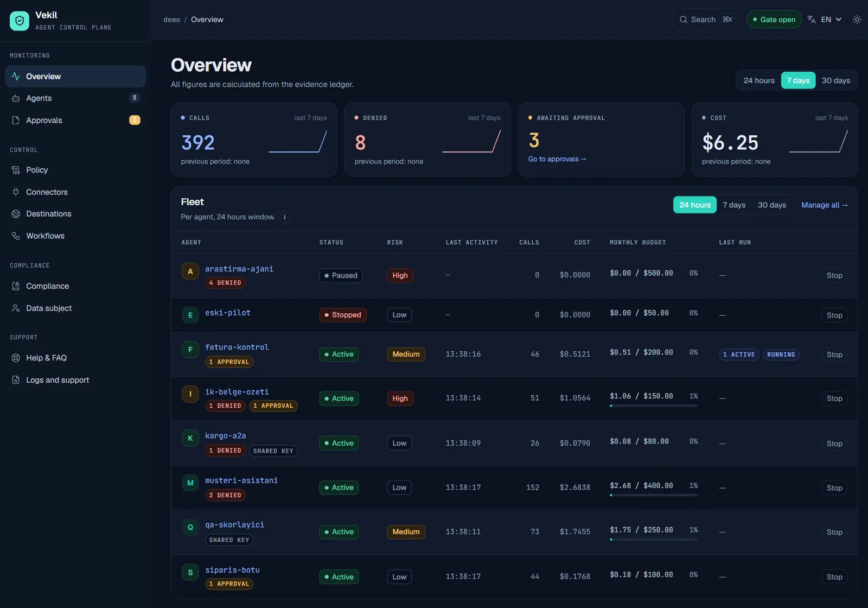Viewport: 868px width, 608px height.
Task: Click the Help & FAQ lifebuoy icon
Action: 16,358
